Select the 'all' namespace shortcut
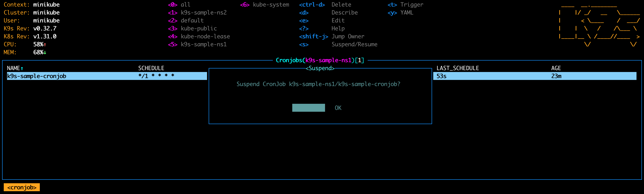 tap(179, 4)
